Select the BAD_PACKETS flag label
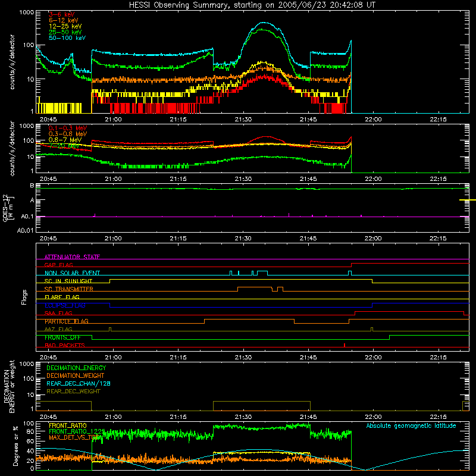 pyautogui.click(x=65, y=345)
